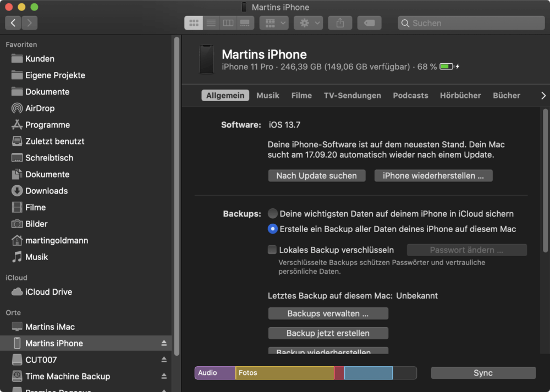Screen dimensions: 550x392
Task: Open the gear action menu
Action: click(309, 23)
